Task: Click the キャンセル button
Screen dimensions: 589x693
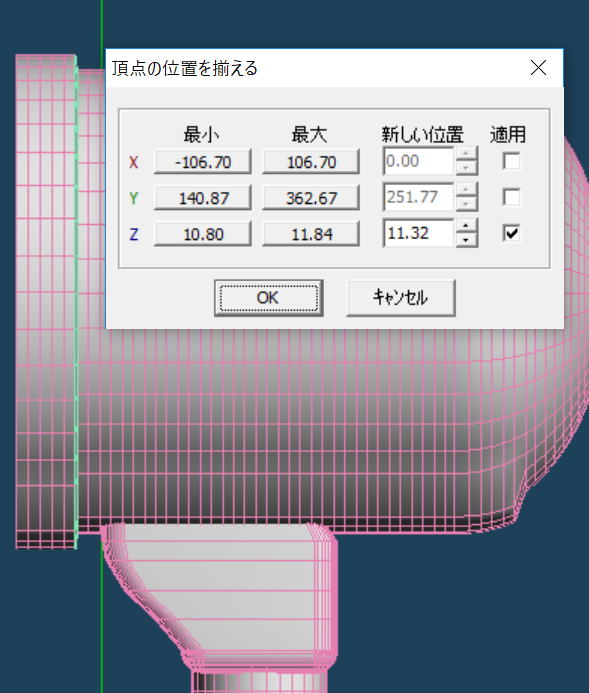Action: [x=401, y=298]
